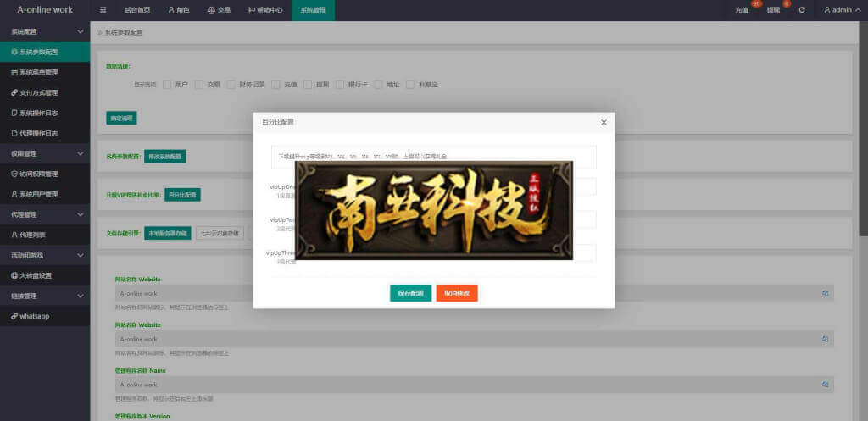Open 帮助中心 in top navigation
Image resolution: width=868 pixels, height=421 pixels.
coord(265,10)
